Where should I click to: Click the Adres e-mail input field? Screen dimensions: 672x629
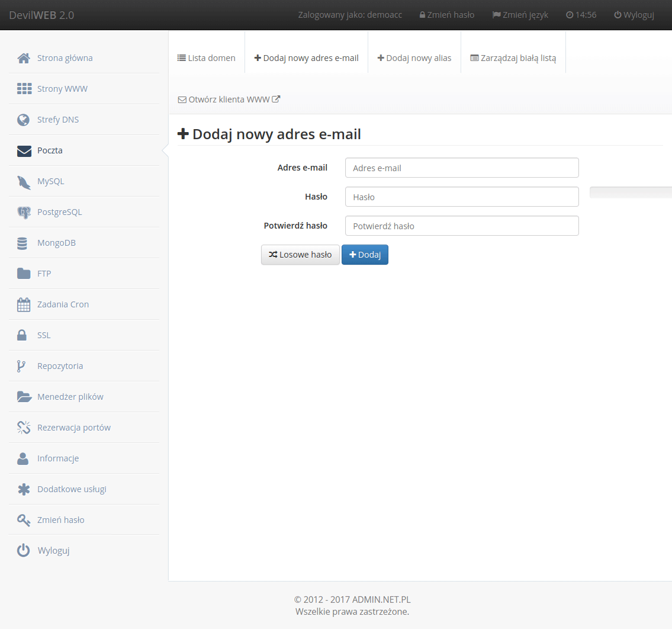pyautogui.click(x=462, y=168)
